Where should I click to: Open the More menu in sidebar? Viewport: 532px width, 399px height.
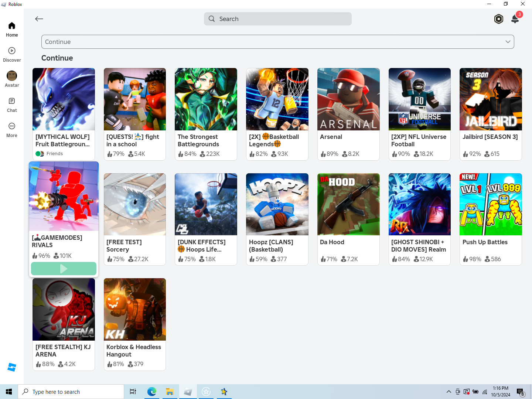[12, 130]
